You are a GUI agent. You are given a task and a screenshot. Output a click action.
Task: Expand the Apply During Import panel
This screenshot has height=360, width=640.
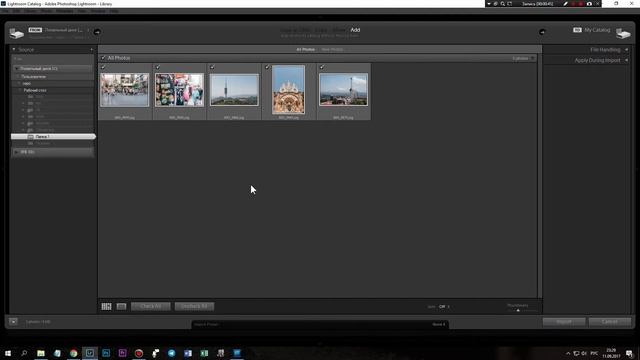click(627, 60)
